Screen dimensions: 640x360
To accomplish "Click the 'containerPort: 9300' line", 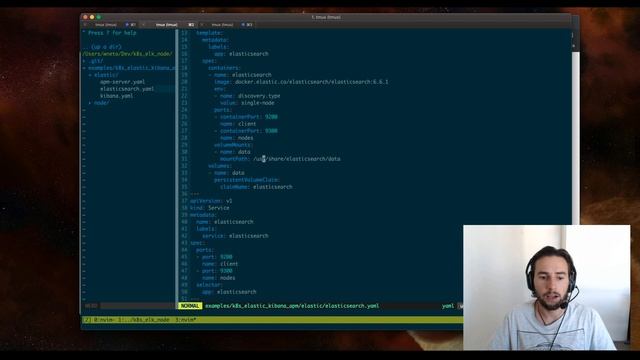I will tap(246, 131).
